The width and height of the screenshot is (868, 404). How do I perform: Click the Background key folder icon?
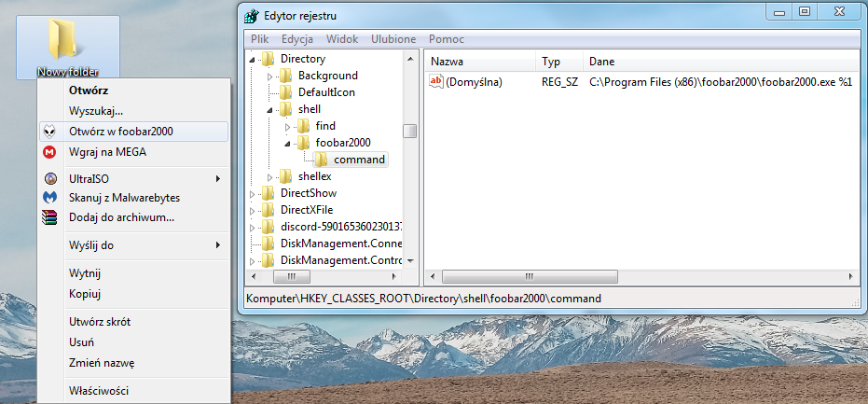click(285, 76)
